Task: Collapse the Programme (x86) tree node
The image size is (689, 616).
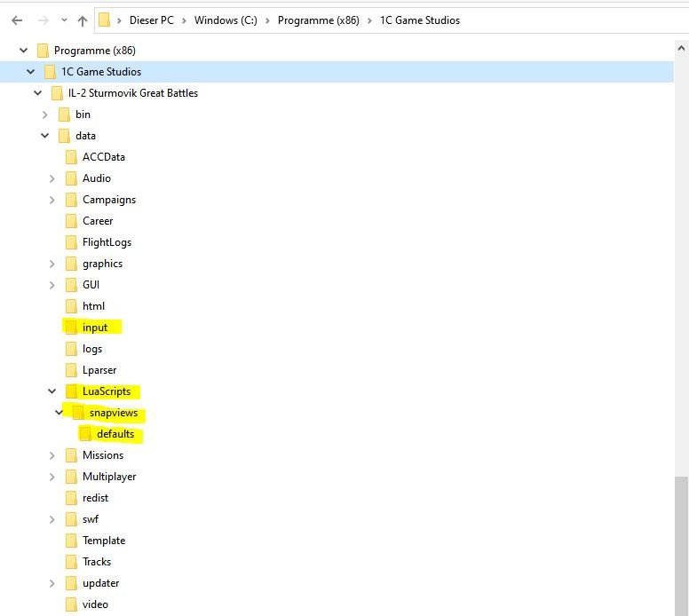Action: (24, 51)
